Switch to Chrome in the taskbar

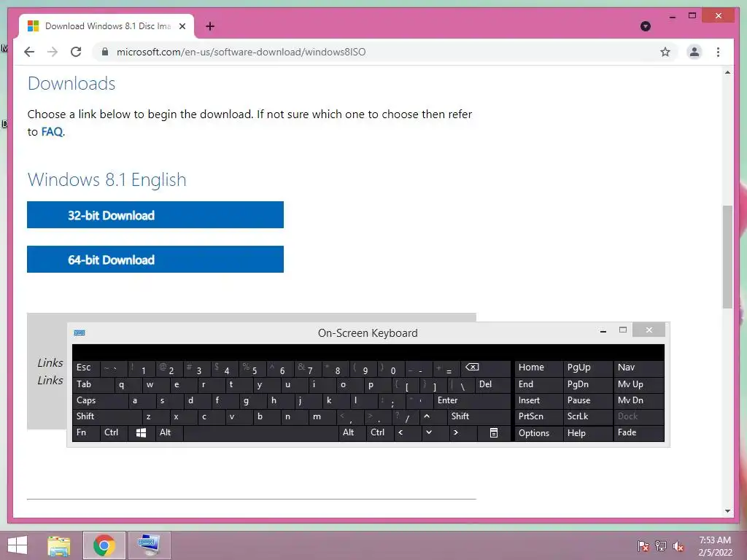tap(104, 545)
